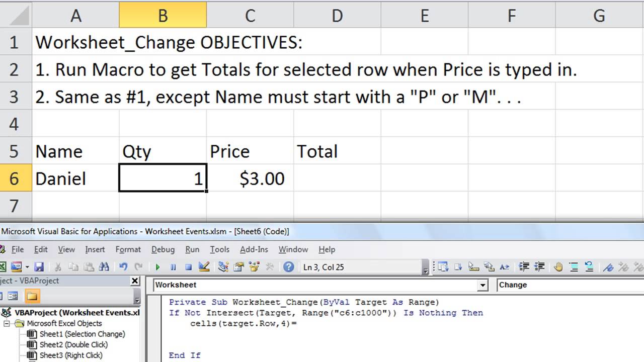Click the Find (binoculars) icon
The image size is (644, 362).
[x=106, y=267]
